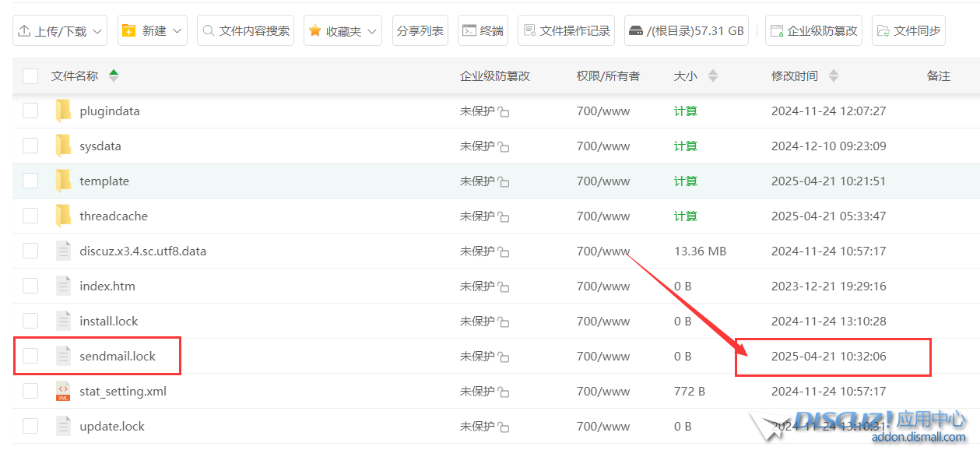980x457 pixels.
Task: Click the template folder icon
Action: [63, 181]
